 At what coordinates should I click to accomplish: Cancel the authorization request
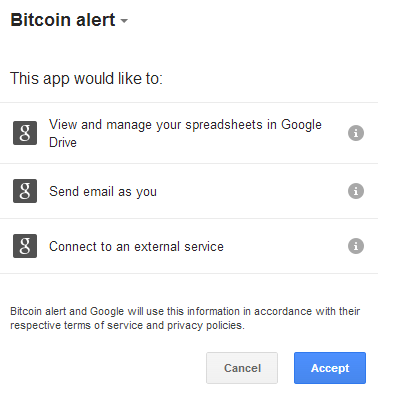click(x=242, y=368)
